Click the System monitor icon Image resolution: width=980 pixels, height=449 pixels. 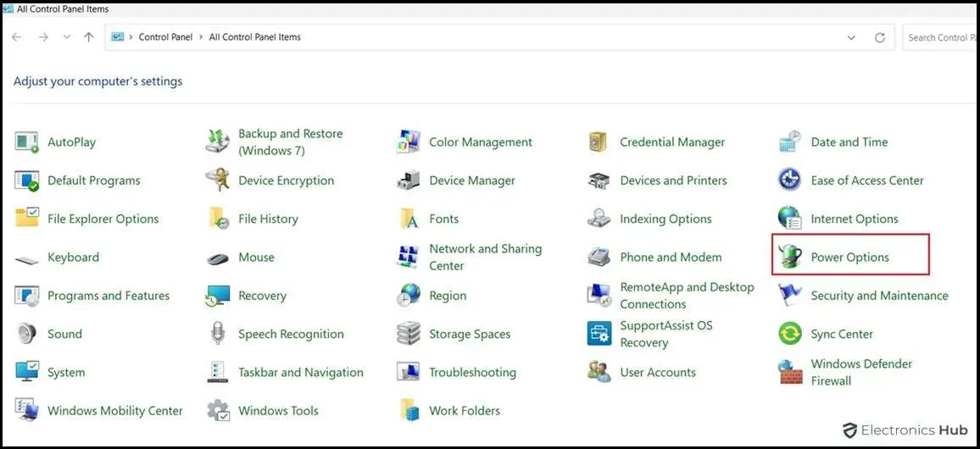(27, 372)
